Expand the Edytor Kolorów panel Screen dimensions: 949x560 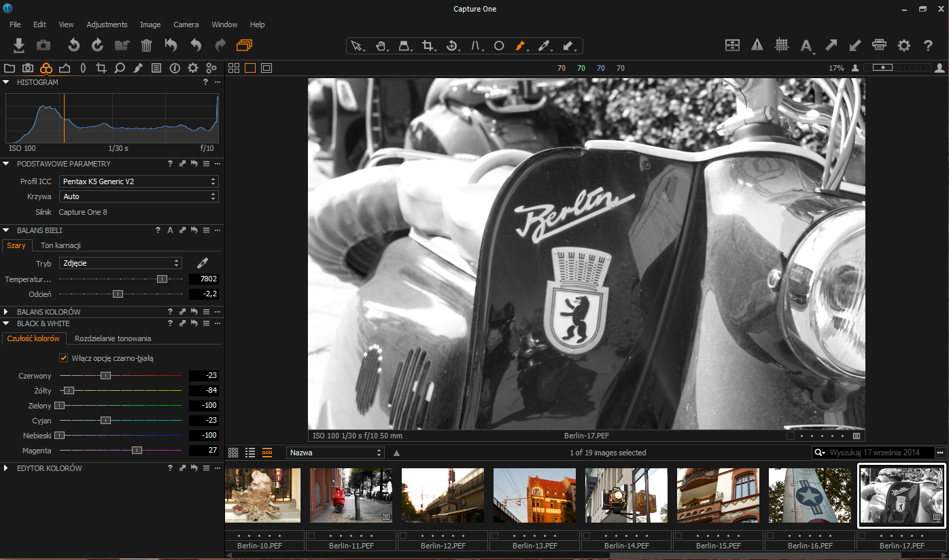click(6, 468)
